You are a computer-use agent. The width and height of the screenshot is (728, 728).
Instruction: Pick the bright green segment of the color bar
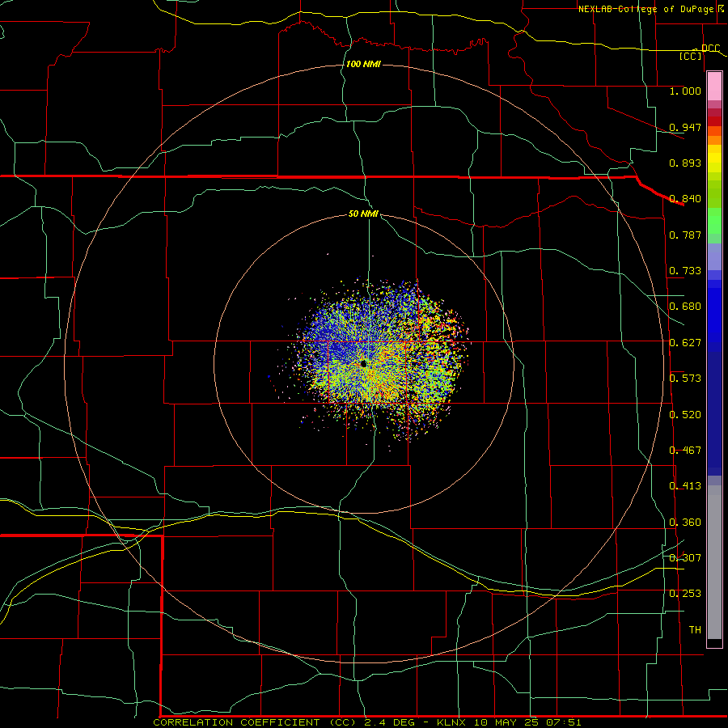[x=714, y=221]
